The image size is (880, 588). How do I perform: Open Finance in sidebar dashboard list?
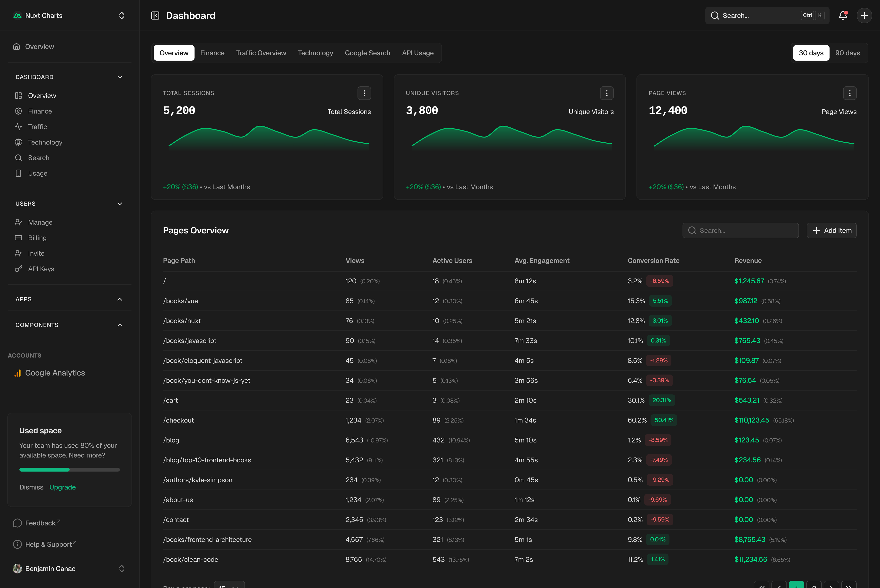click(40, 111)
